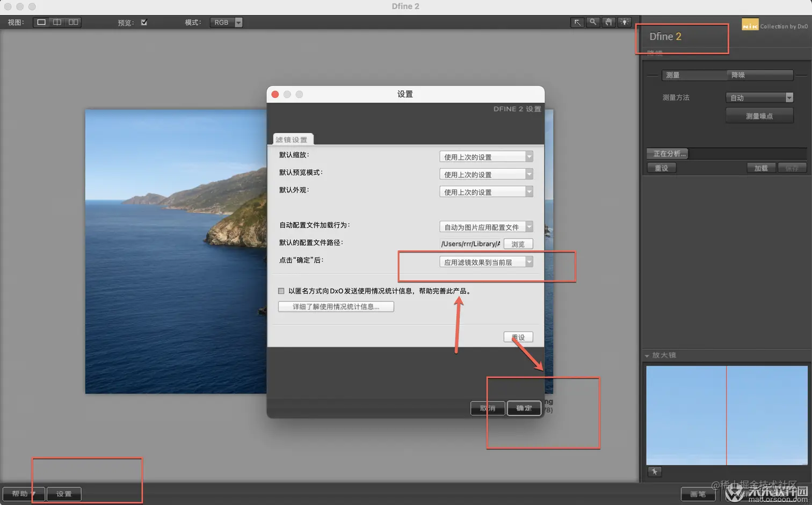The height and width of the screenshot is (505, 812).
Task: Switch to single image view
Action: pyautogui.click(x=41, y=22)
